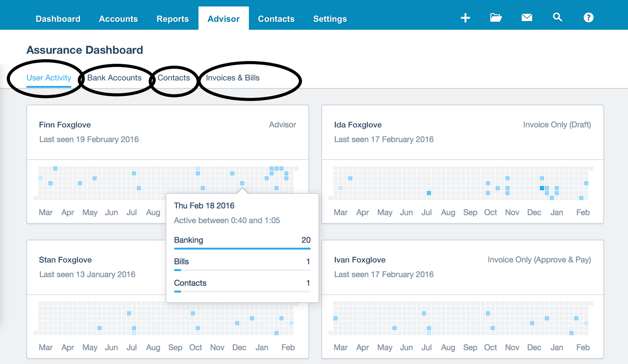
Task: Click the plus add-new icon
Action: pyautogui.click(x=465, y=18)
